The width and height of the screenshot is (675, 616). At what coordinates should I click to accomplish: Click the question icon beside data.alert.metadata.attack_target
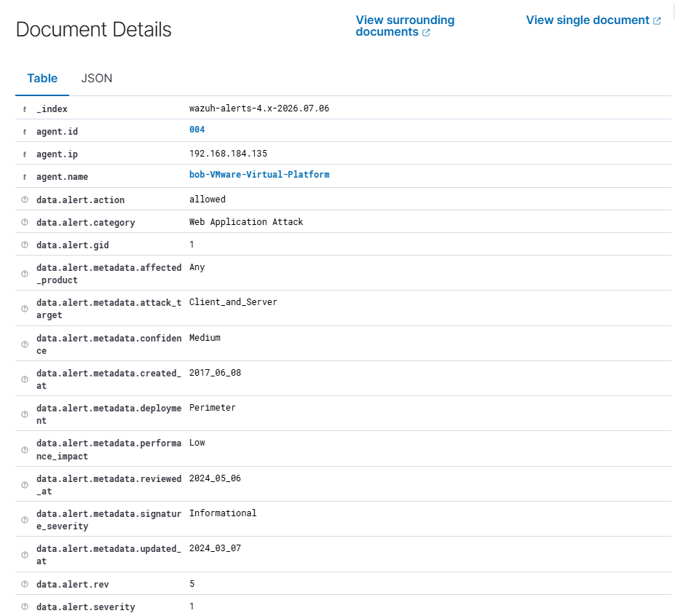point(25,309)
